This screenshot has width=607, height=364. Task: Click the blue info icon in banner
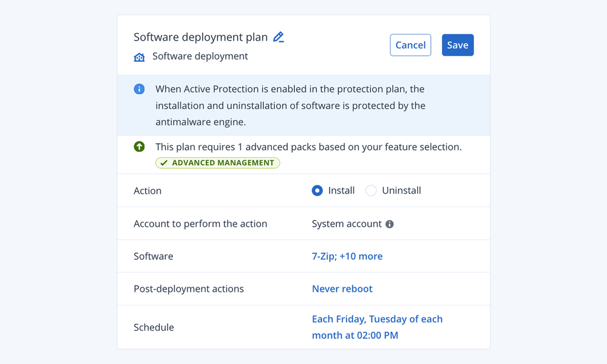pos(140,89)
